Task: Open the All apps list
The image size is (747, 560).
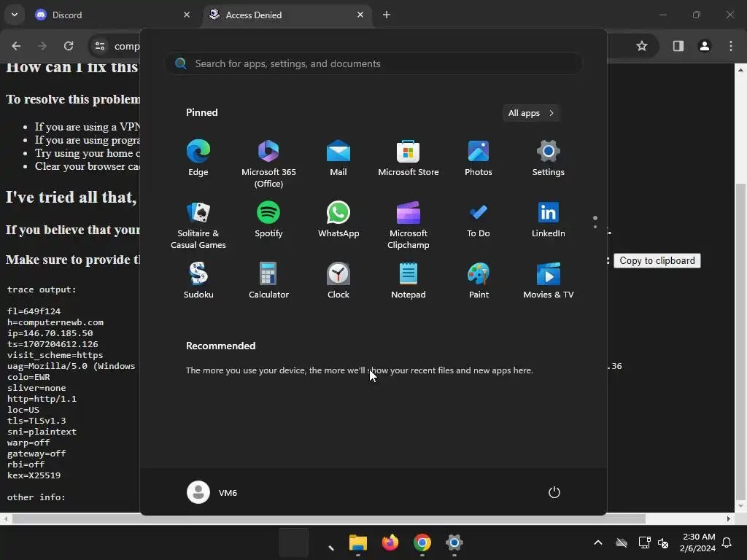Action: [x=531, y=113]
